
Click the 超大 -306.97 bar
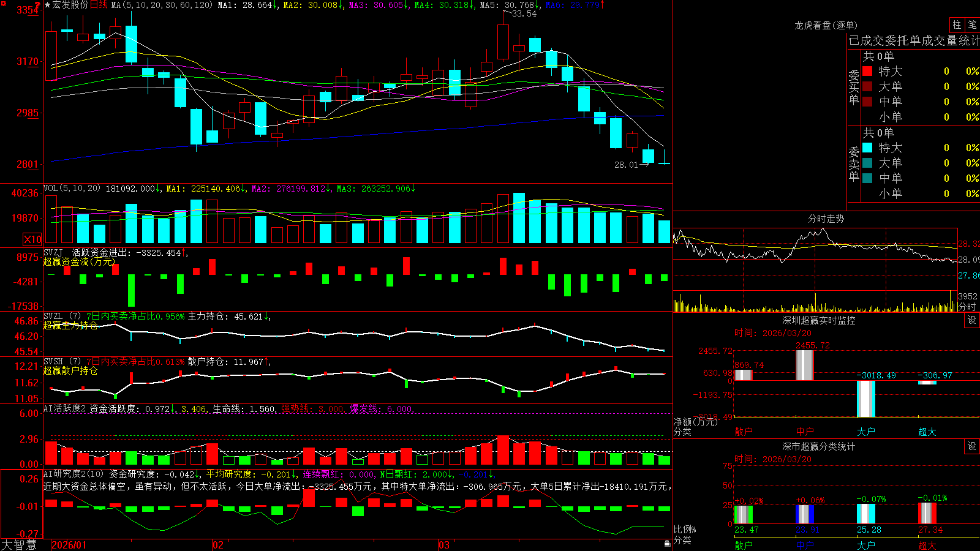click(927, 383)
